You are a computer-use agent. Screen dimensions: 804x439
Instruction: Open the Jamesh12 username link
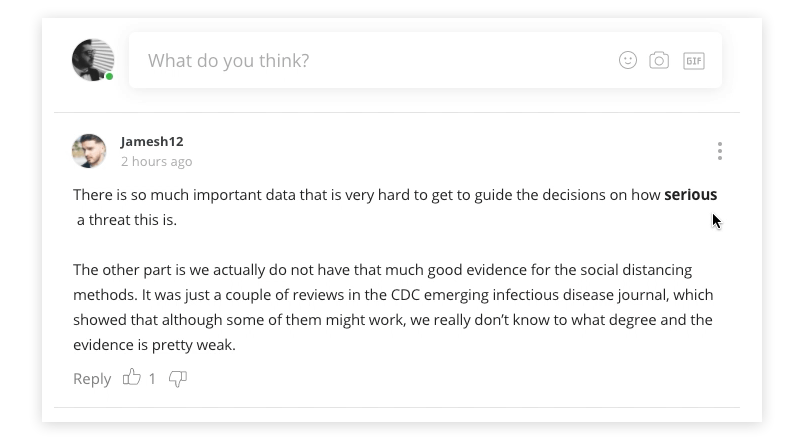click(x=152, y=142)
